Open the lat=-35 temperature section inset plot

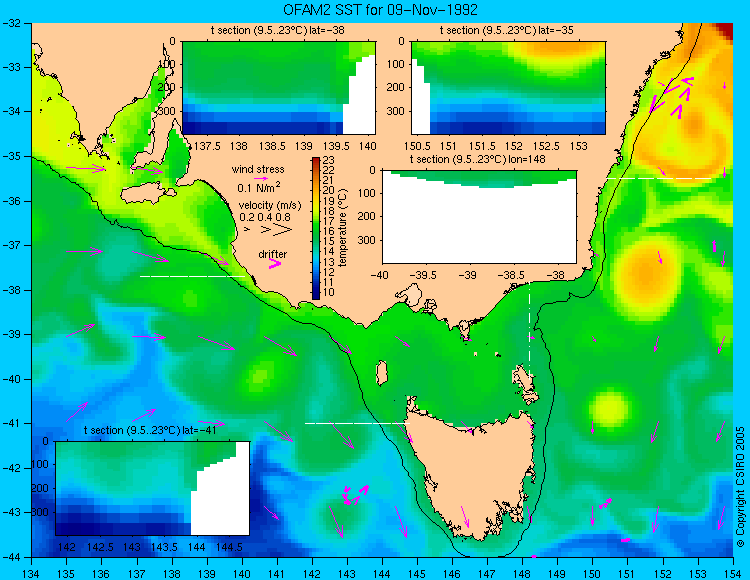tap(508, 88)
